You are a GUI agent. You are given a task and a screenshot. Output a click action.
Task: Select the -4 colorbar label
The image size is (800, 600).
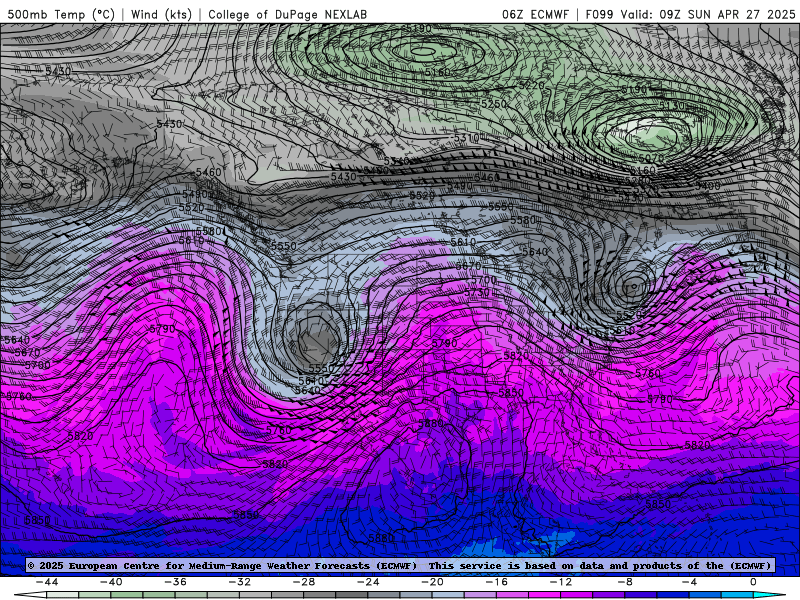(690, 582)
